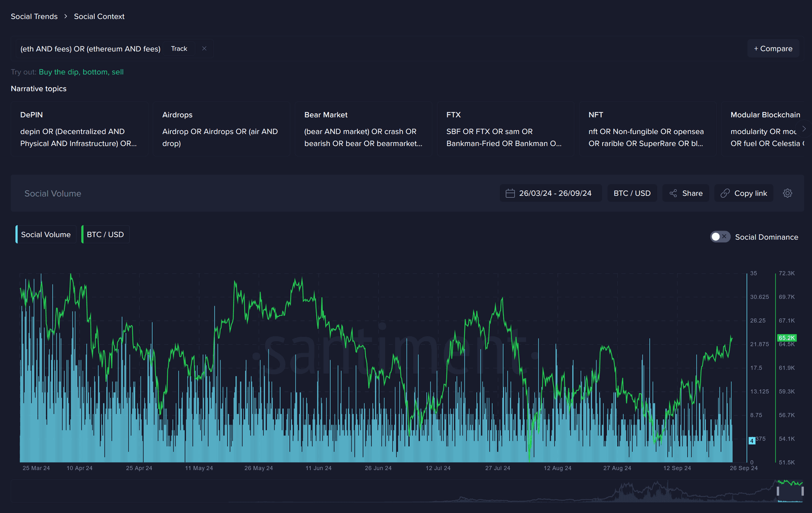
Task: Click the Copy link chain icon
Action: tap(725, 194)
